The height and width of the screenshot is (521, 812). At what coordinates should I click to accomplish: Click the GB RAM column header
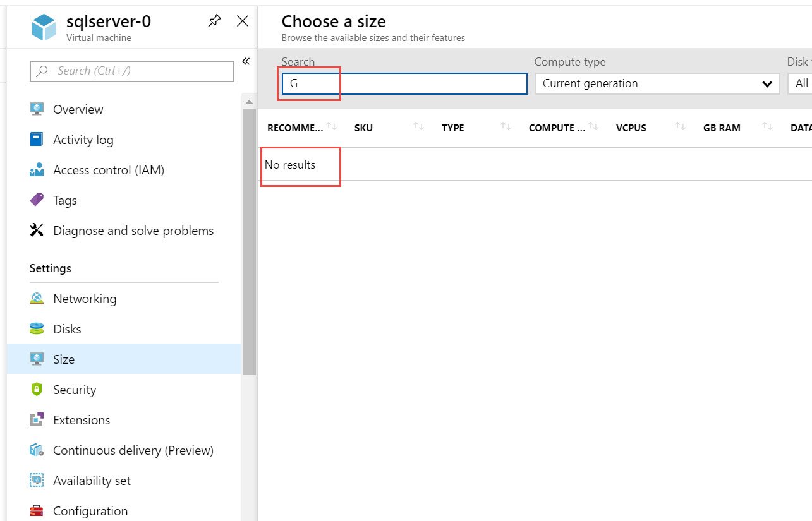point(722,128)
